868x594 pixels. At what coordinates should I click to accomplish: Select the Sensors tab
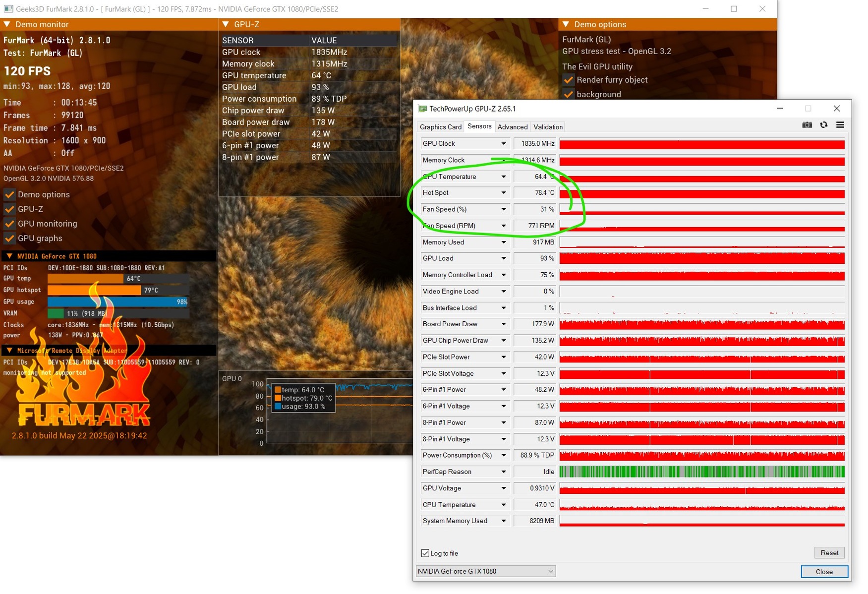pyautogui.click(x=479, y=126)
